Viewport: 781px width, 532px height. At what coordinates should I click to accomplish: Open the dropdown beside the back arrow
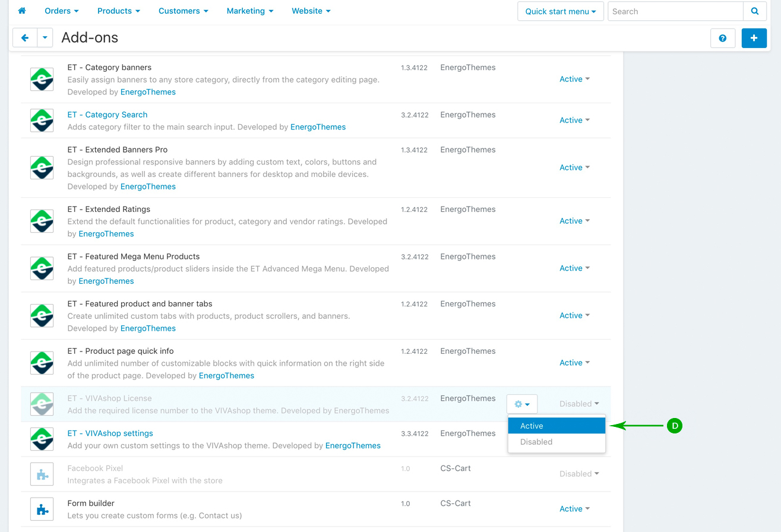(x=45, y=38)
